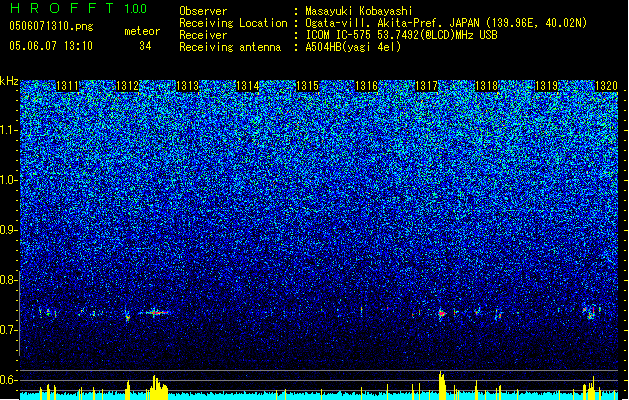Viewport: 629px width, 400px height.
Task: Click the tallest yellow intensity spike near 1317
Action: tap(442, 385)
